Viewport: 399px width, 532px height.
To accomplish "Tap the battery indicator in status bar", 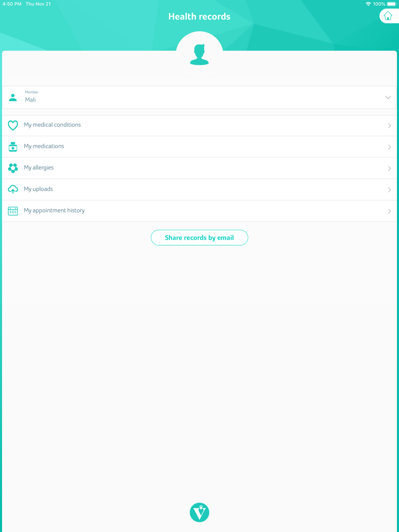I will click(392, 4).
